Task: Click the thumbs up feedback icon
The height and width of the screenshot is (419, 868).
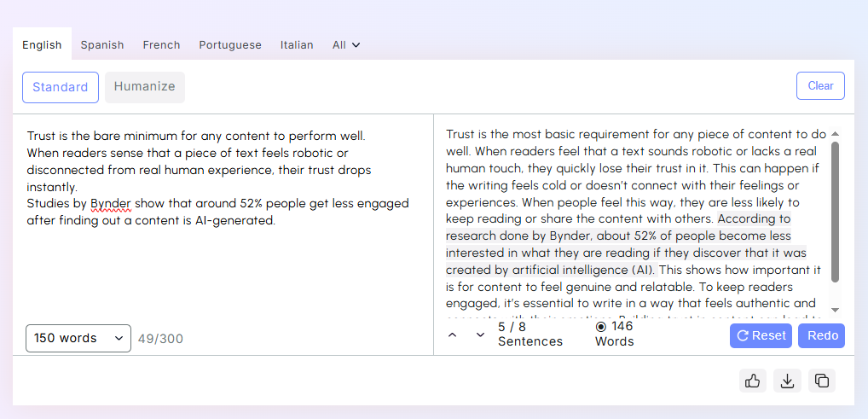Action: tap(753, 381)
